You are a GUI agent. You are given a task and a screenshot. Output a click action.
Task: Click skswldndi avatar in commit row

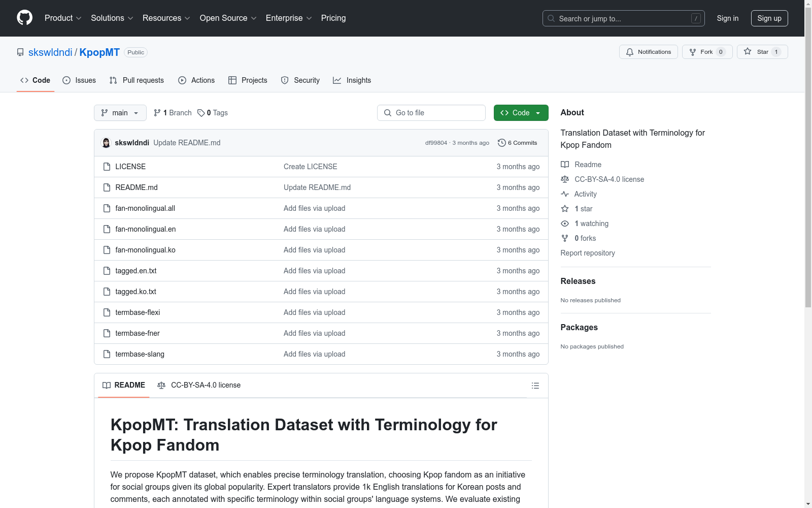click(106, 143)
